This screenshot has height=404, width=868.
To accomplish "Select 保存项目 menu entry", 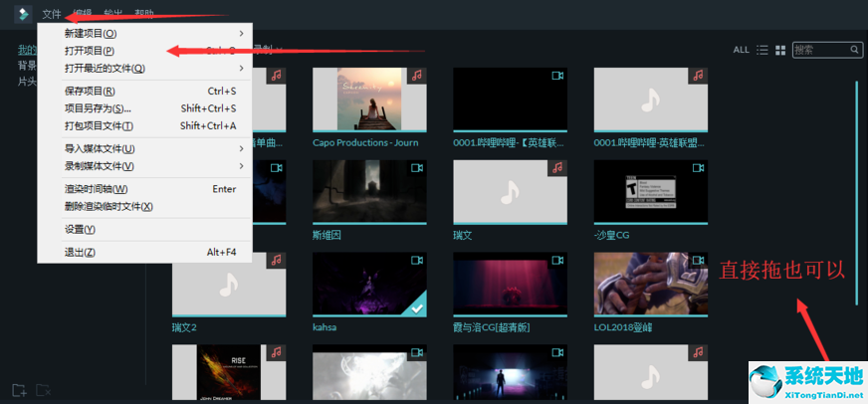I will (90, 92).
